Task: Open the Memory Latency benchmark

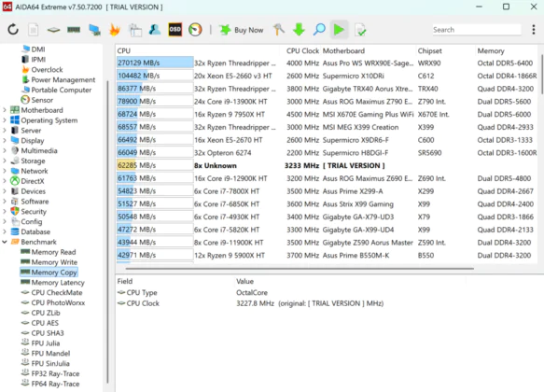Action: (x=53, y=283)
